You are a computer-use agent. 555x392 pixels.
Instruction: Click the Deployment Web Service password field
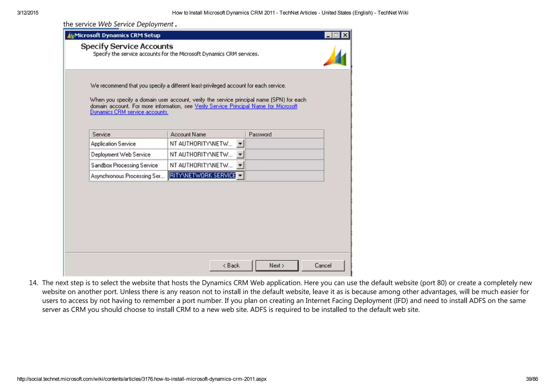coord(285,155)
